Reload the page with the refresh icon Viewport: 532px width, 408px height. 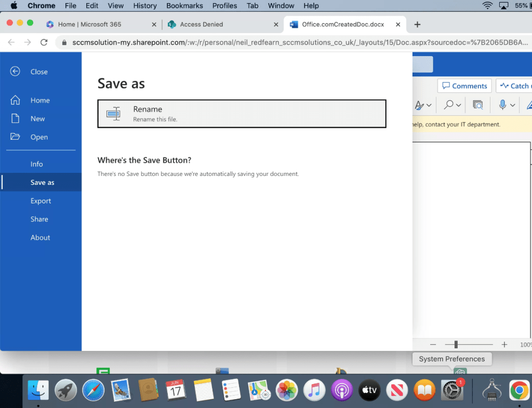(x=44, y=42)
